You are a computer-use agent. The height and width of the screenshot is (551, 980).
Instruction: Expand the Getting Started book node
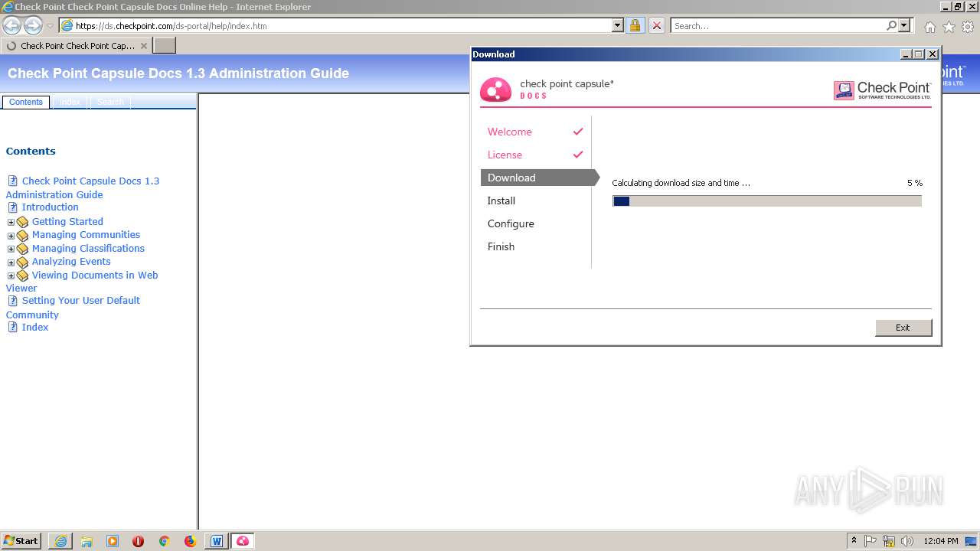(x=11, y=222)
